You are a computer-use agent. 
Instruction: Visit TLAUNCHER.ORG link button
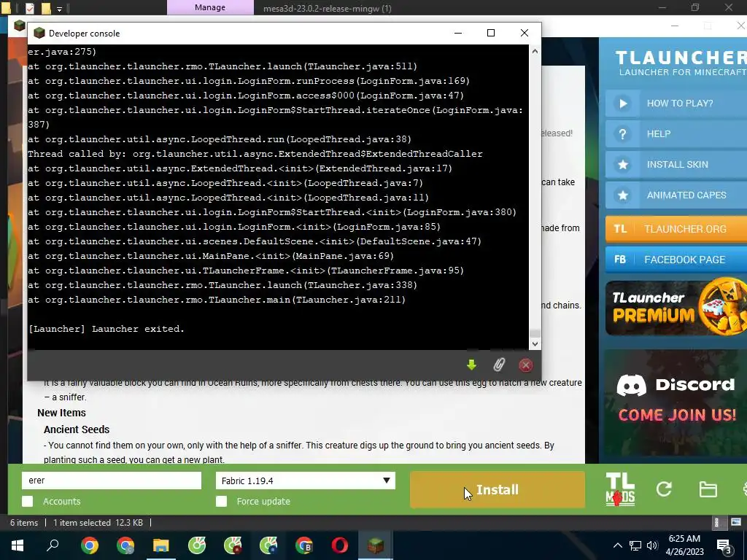(x=676, y=229)
